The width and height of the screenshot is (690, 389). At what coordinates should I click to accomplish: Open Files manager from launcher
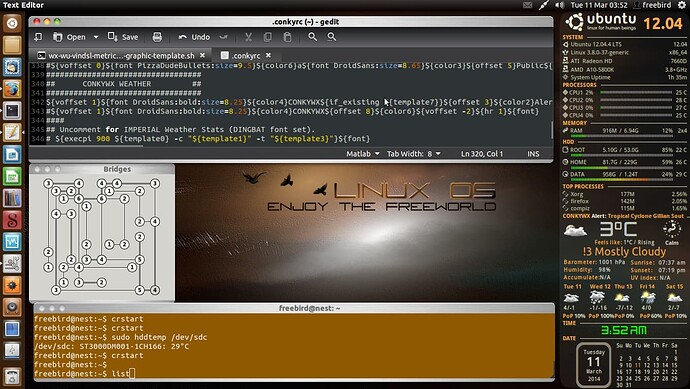[12, 44]
